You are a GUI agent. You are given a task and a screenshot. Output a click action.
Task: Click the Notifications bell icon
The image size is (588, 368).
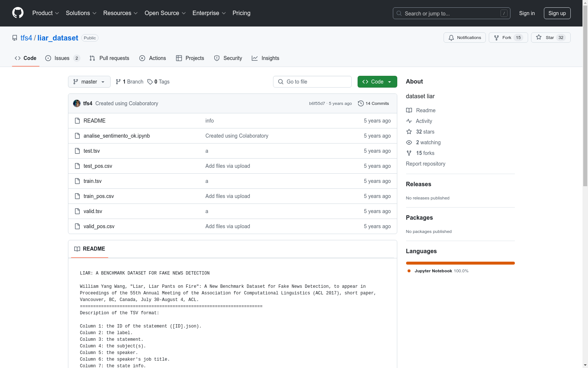click(451, 38)
